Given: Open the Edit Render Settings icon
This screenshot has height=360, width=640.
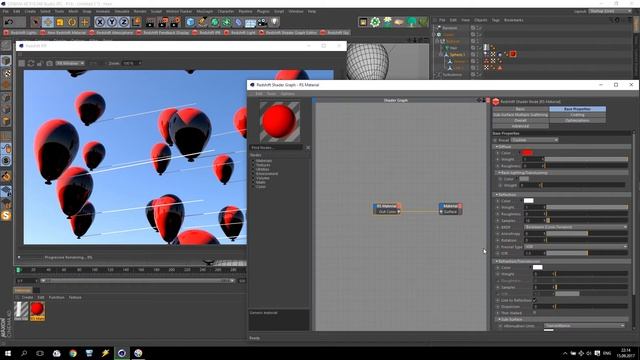Looking at the screenshot, I should (175, 22).
